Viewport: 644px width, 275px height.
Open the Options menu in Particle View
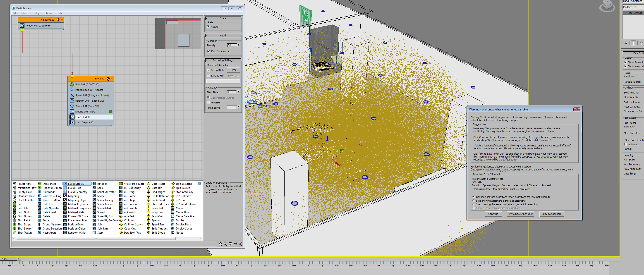[x=47, y=13]
